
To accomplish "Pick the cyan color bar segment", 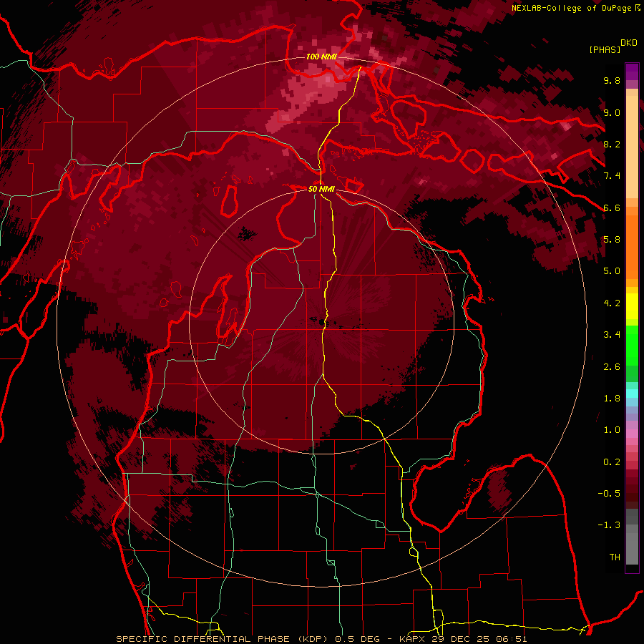I will pos(632,394).
